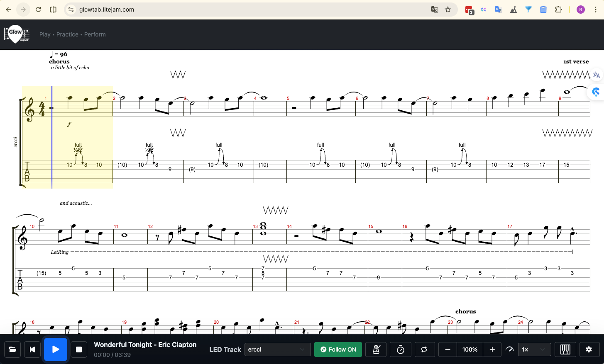This screenshot has width=604, height=364.
Task: Show the piano keyboard view
Action: coord(565,349)
